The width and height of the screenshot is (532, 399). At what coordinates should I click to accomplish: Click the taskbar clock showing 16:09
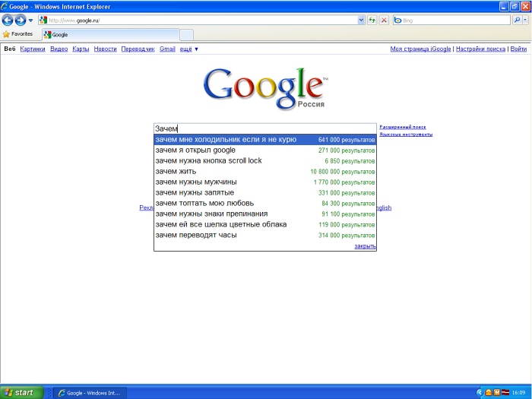click(x=519, y=393)
